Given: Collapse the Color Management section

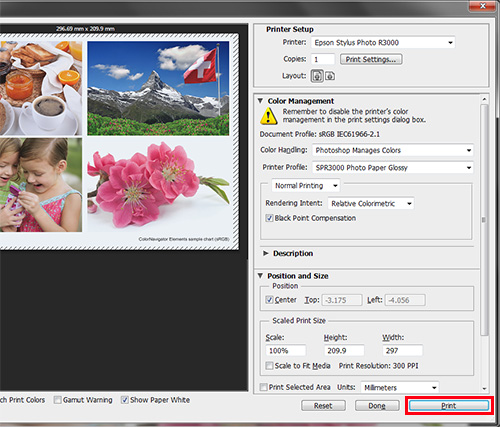Looking at the screenshot, I should 260,101.
